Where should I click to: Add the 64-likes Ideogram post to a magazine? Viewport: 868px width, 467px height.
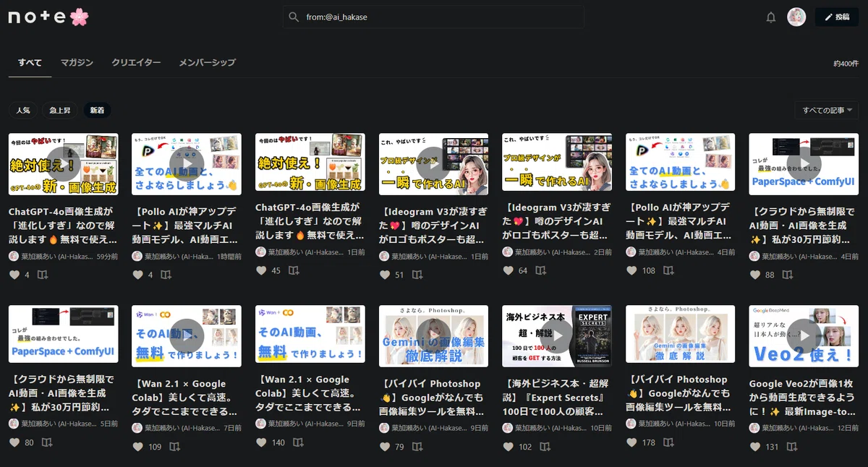[542, 270]
